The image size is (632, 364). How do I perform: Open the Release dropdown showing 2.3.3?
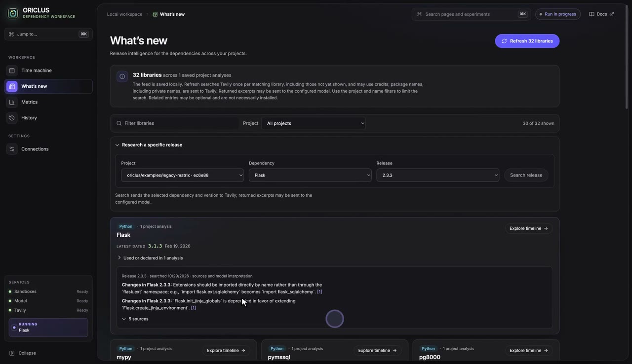point(437,175)
